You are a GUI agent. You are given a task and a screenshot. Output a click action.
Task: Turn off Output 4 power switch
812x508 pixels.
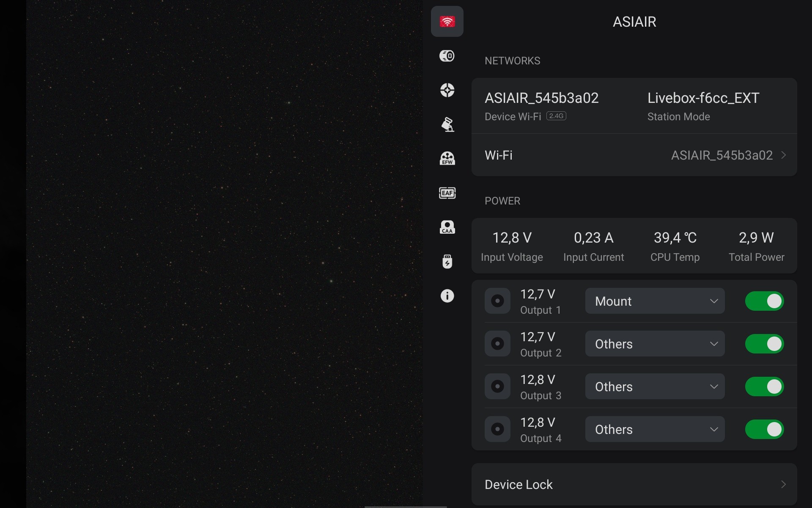pos(764,429)
